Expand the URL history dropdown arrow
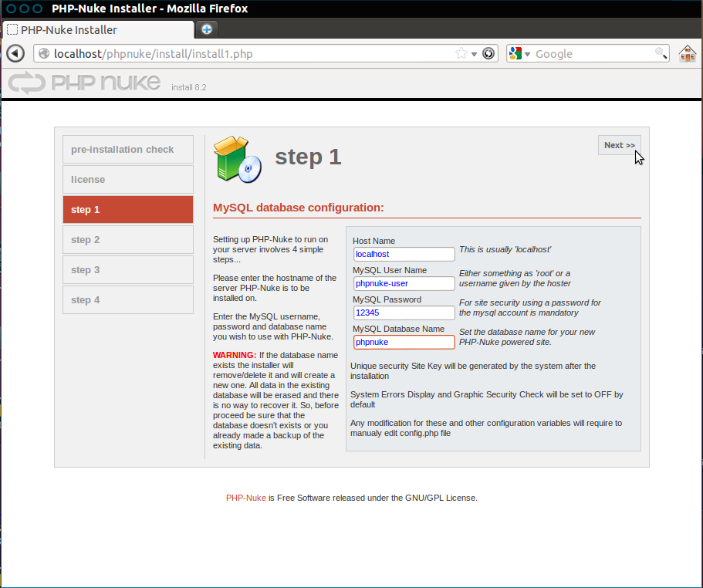 (x=474, y=54)
